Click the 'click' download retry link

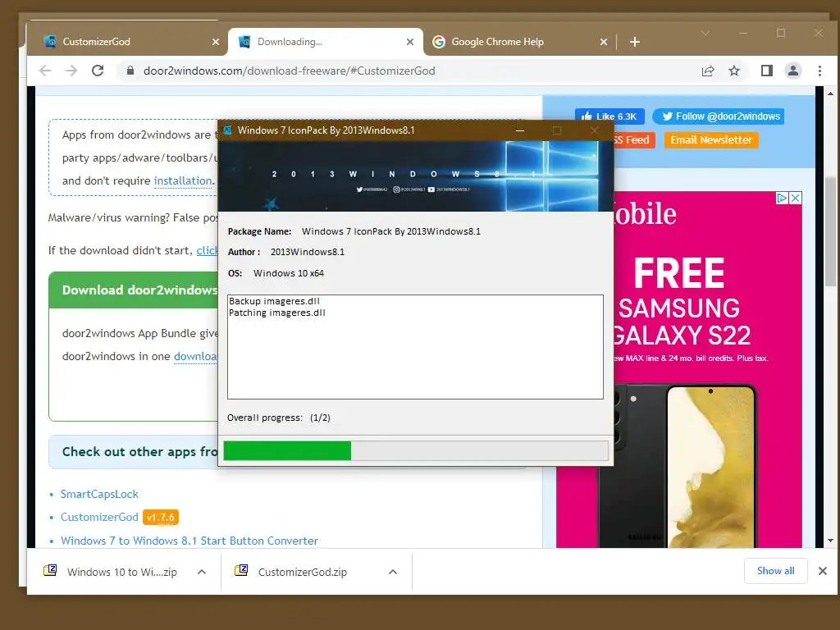pos(207,250)
